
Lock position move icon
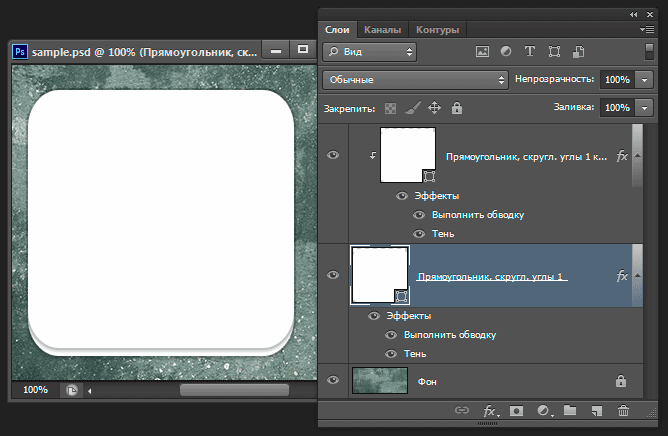434,108
